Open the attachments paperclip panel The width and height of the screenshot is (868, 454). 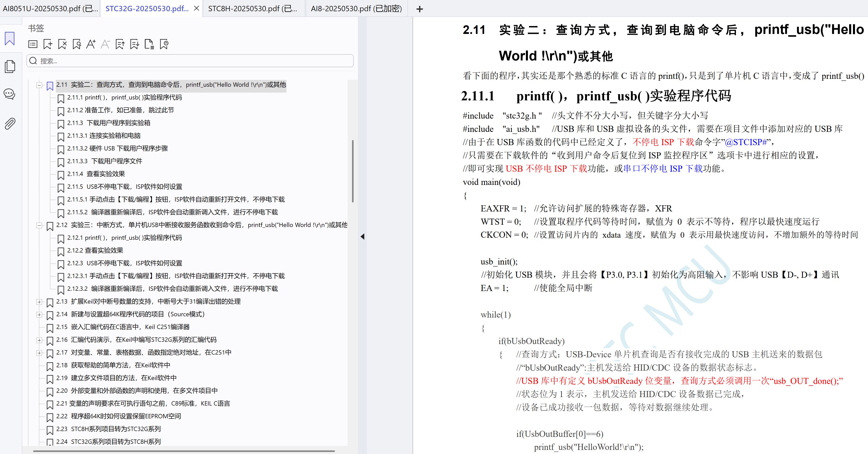(x=10, y=124)
